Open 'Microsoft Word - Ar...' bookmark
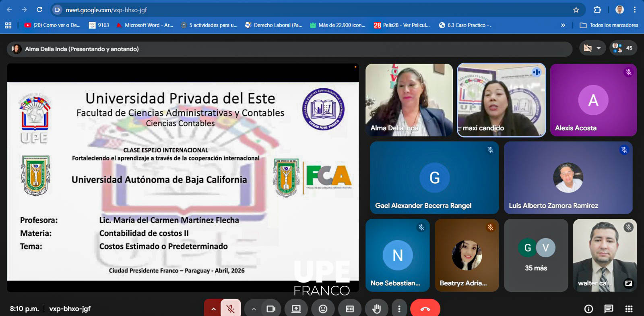 [145, 25]
